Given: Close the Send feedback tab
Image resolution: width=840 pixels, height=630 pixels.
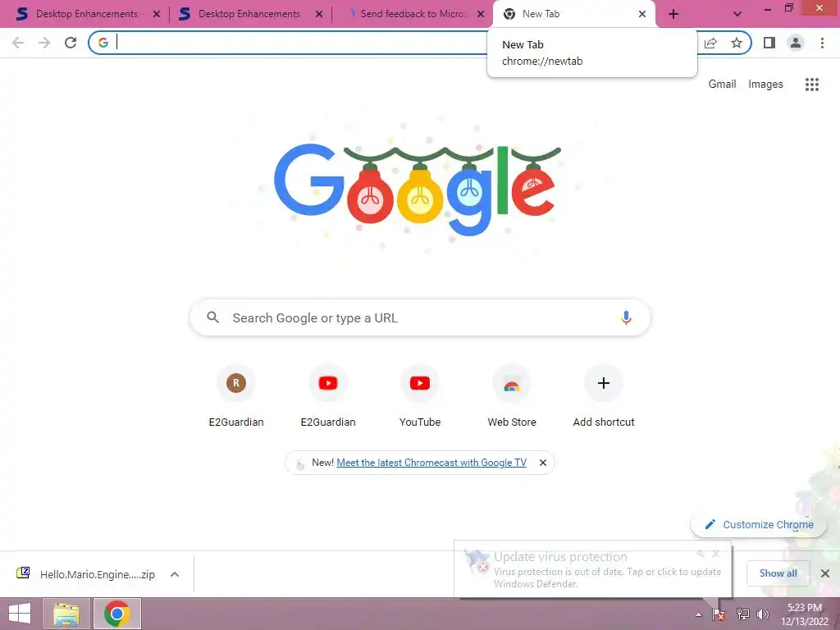Looking at the screenshot, I should pos(481,15).
